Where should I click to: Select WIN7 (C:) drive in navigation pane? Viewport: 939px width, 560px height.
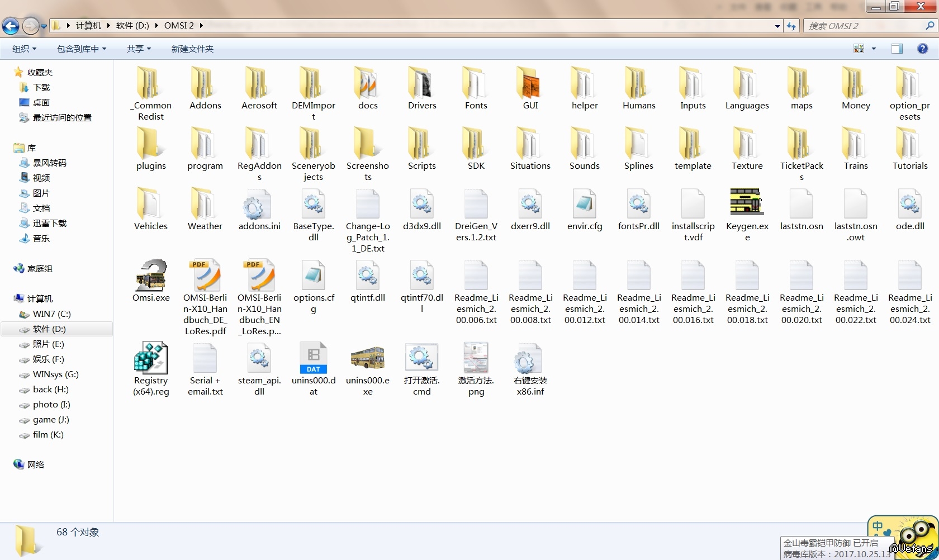coord(51,314)
